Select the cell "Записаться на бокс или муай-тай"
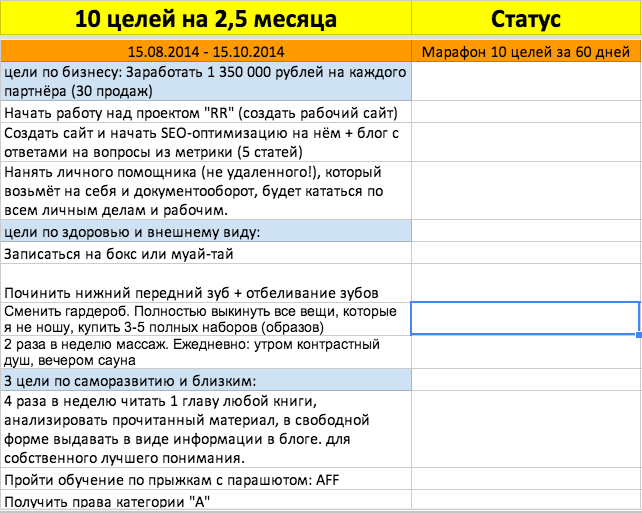 click(x=206, y=253)
